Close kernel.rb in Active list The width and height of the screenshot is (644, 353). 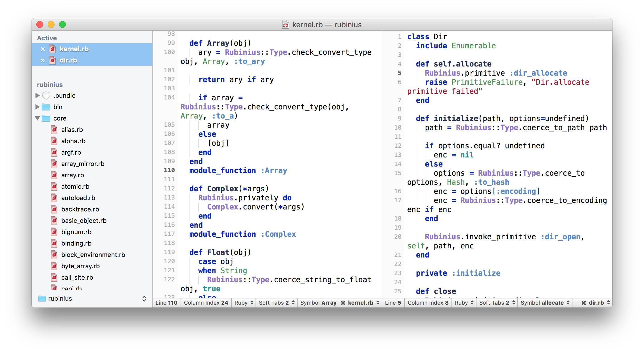(x=43, y=49)
